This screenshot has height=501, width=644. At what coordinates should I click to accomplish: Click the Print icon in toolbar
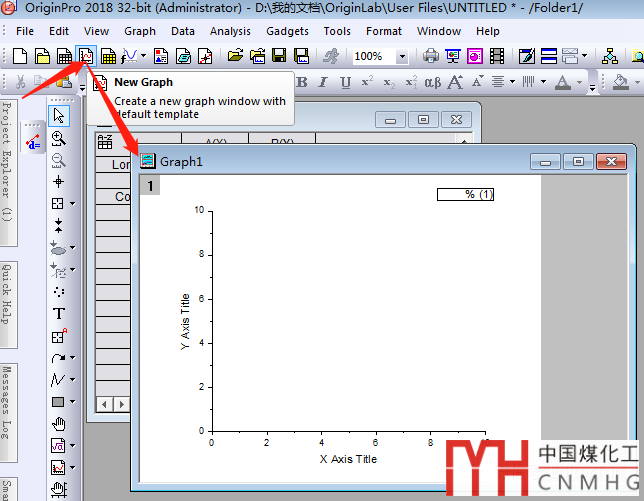(431, 57)
